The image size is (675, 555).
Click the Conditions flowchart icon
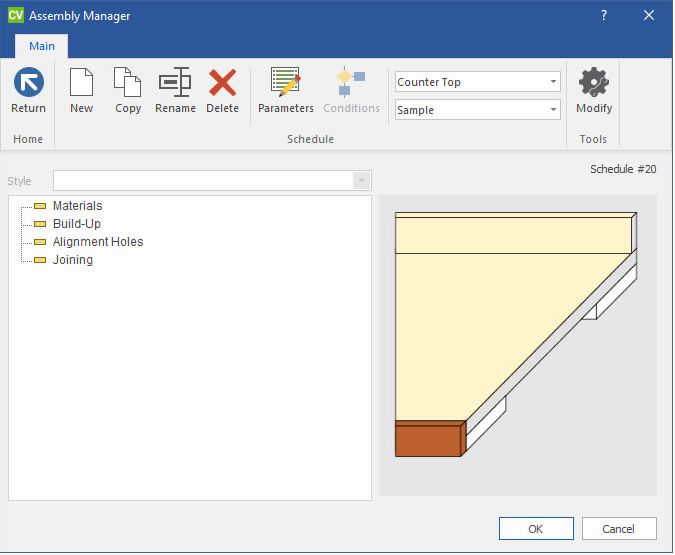351,83
